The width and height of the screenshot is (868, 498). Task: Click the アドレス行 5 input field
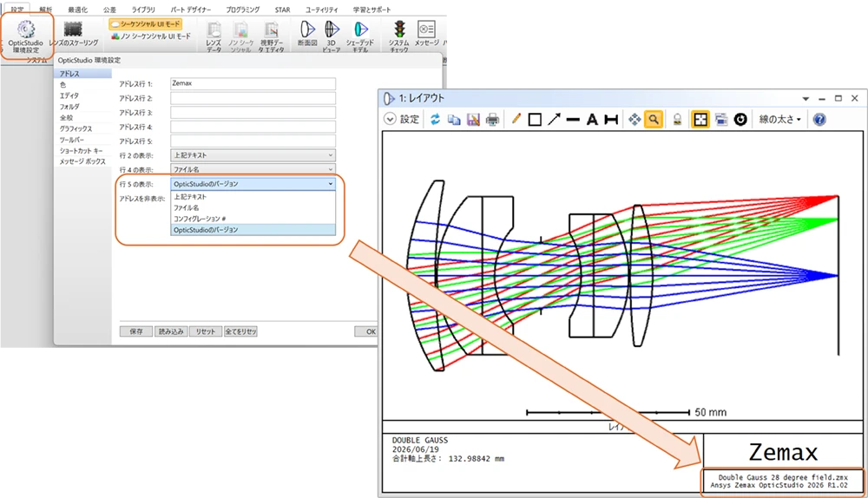[x=253, y=141]
